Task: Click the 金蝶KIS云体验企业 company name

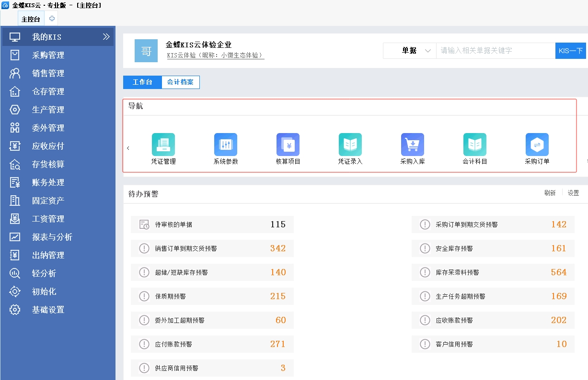Action: coord(198,45)
